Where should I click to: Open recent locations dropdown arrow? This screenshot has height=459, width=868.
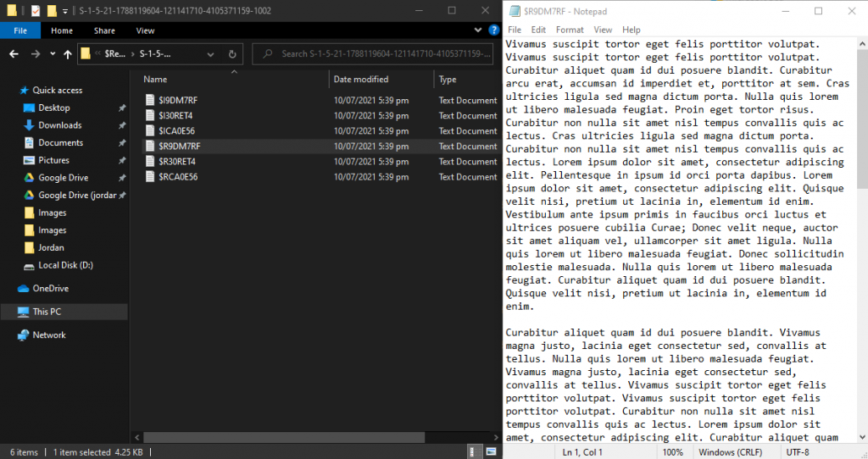click(x=52, y=54)
